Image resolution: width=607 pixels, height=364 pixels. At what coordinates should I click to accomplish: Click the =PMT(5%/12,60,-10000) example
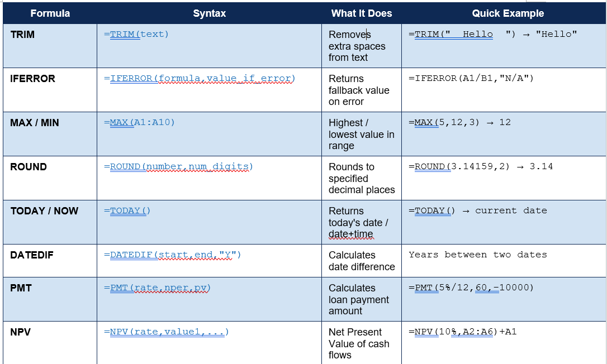pyautogui.click(x=471, y=288)
